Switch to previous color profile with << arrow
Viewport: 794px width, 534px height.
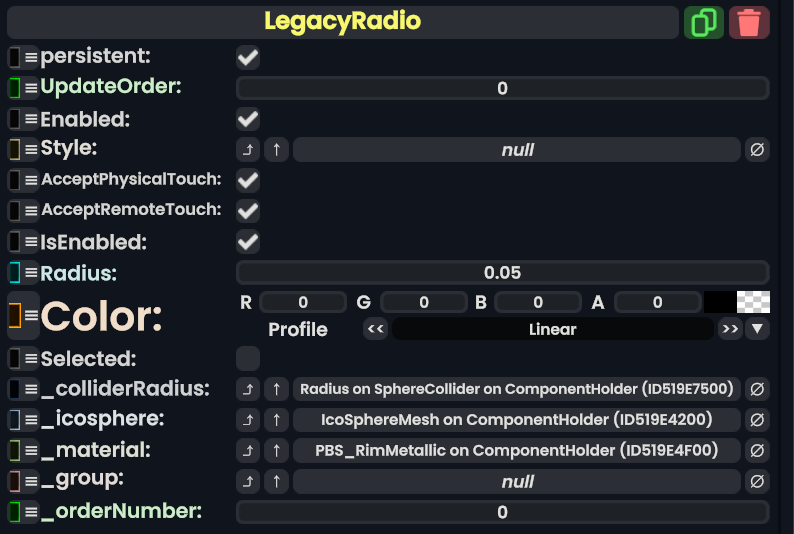[x=375, y=329]
